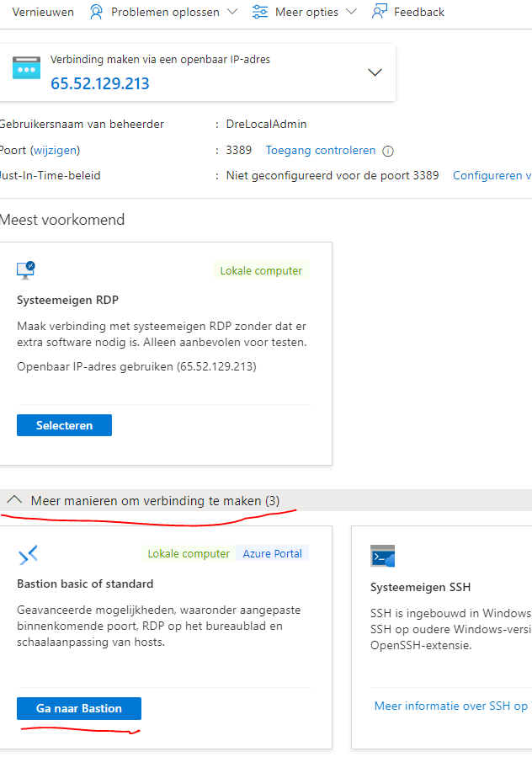532x757 pixels.
Task: Open the Configureren link for Just-In-Time
Action: click(x=492, y=175)
